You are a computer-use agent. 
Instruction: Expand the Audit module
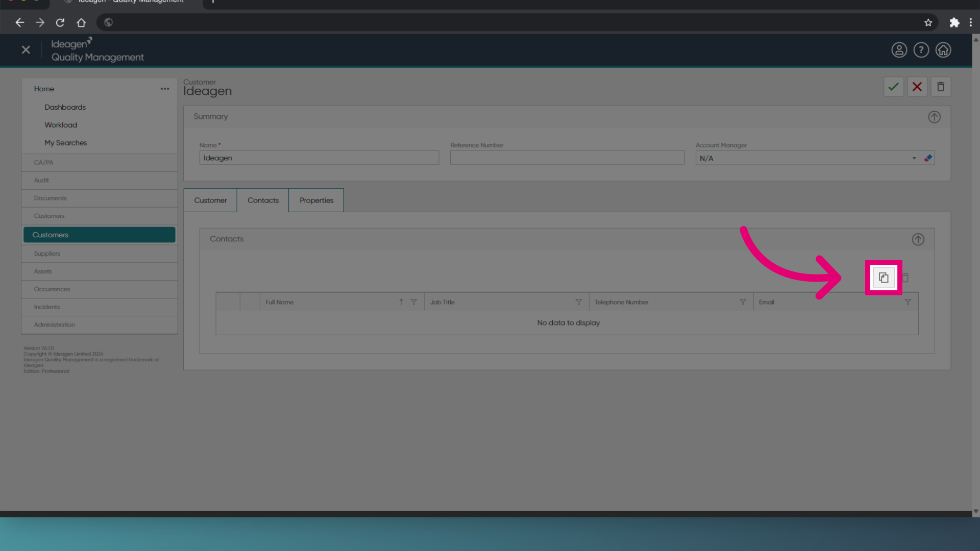(100, 181)
